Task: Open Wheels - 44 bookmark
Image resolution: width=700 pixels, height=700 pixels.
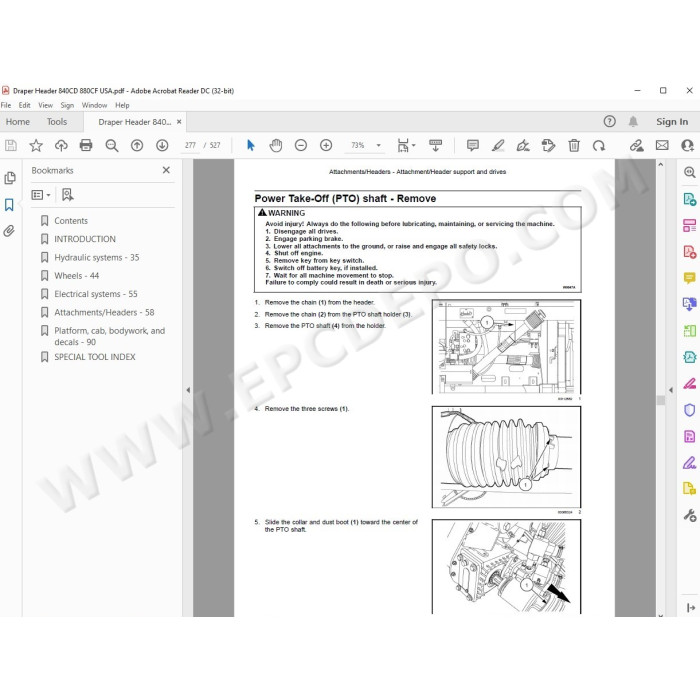Action: (x=77, y=275)
